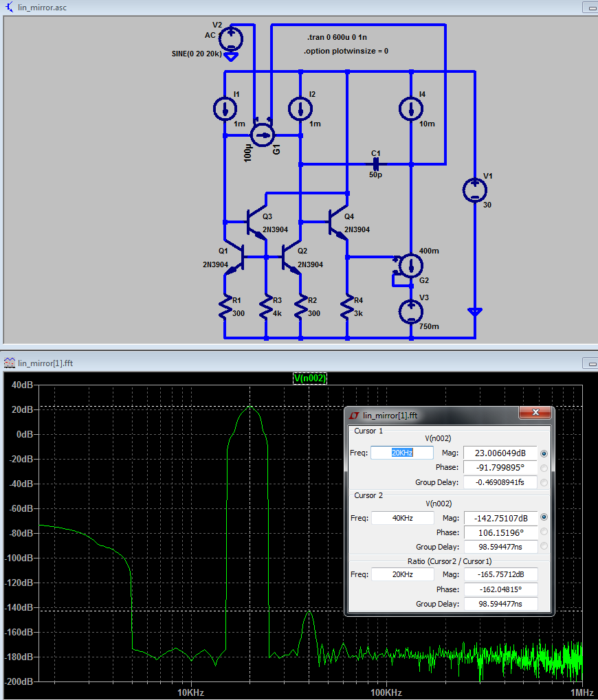Select voltage source V1 symbol
The image size is (598, 700).
pos(475,190)
